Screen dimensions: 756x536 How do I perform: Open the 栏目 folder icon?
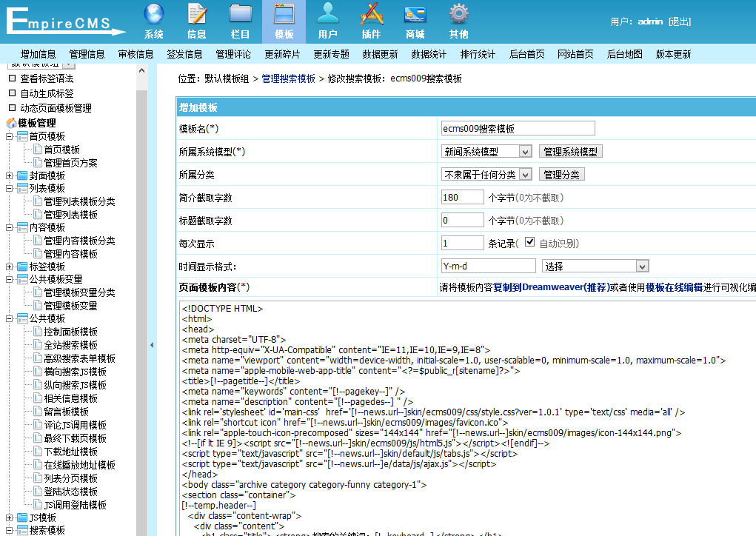coord(241,15)
